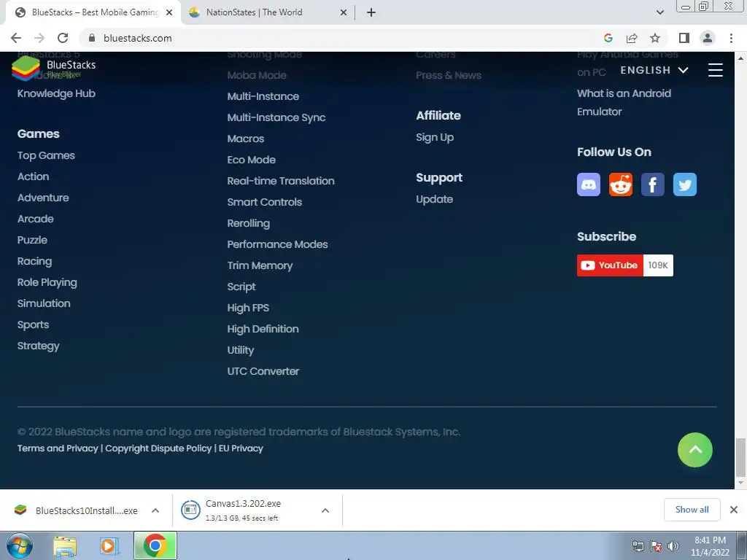The height and width of the screenshot is (560, 747).
Task: Click the green scroll-to-top arrow button
Action: (x=694, y=449)
